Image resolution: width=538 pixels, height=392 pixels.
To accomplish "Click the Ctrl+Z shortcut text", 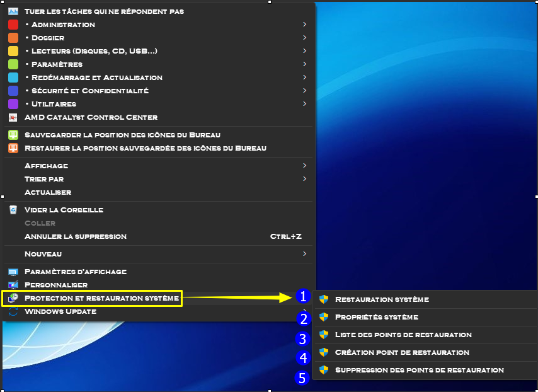I will coord(286,236).
